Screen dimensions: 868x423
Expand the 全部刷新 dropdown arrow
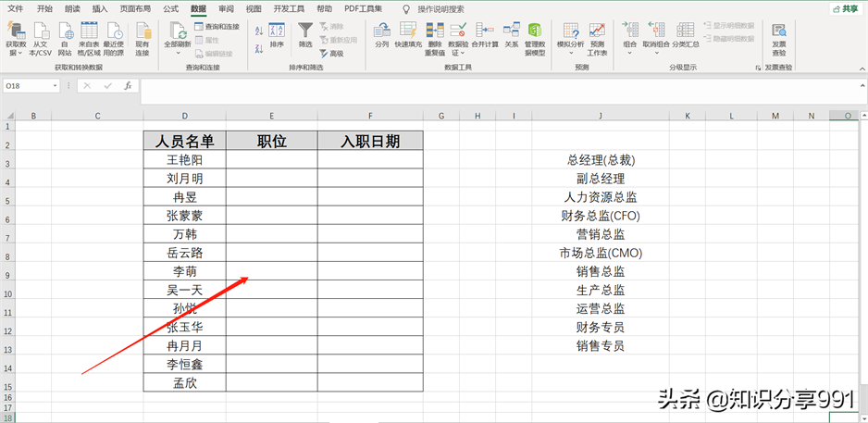[x=177, y=53]
